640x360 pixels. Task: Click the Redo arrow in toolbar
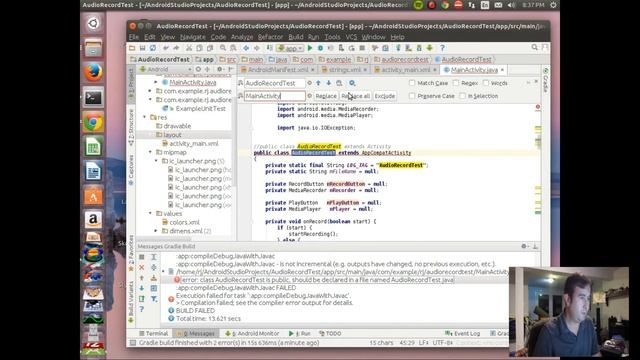(x=176, y=48)
